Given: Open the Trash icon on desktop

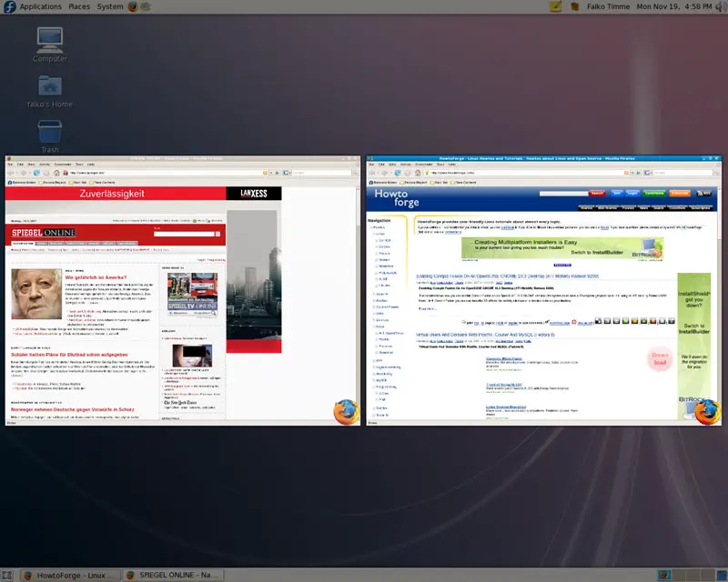Looking at the screenshot, I should click(x=50, y=136).
